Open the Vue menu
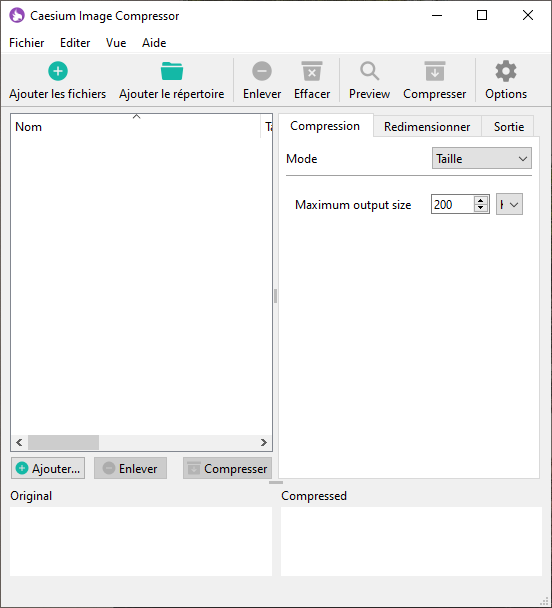This screenshot has width=552, height=608. 116,43
